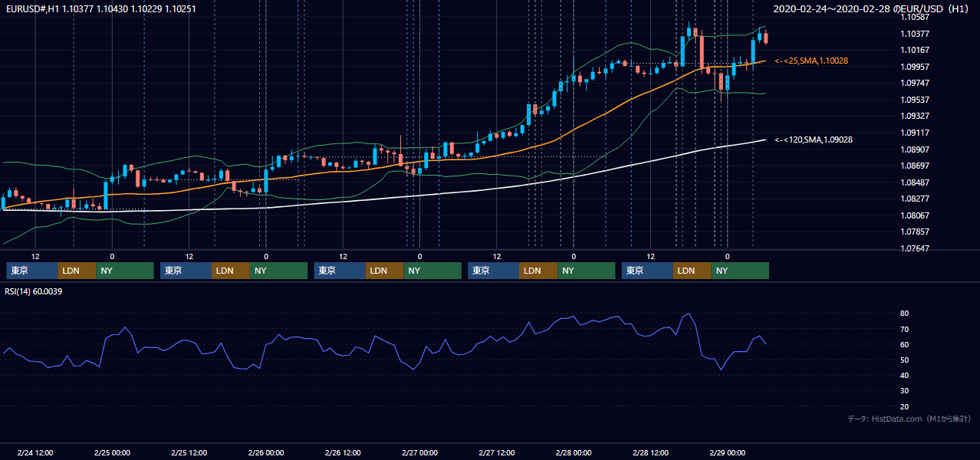Click price axis label 1.10167
The width and height of the screenshot is (980, 460).
click(915, 50)
